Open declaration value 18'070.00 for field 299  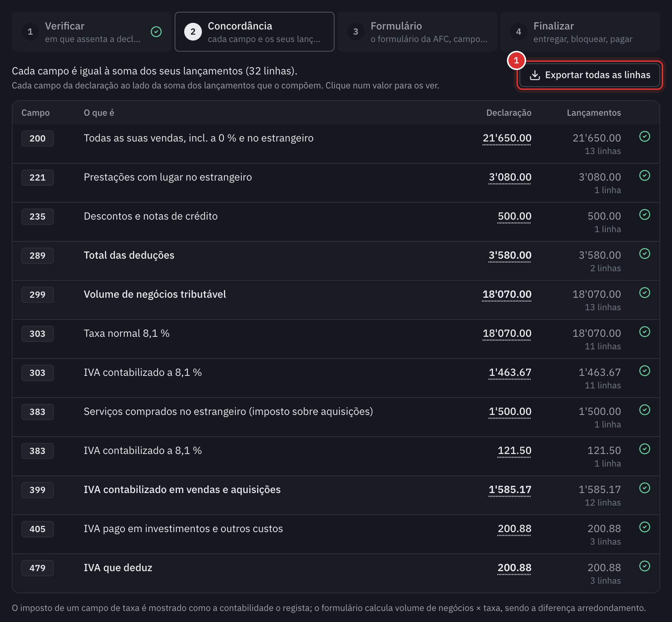pos(507,294)
